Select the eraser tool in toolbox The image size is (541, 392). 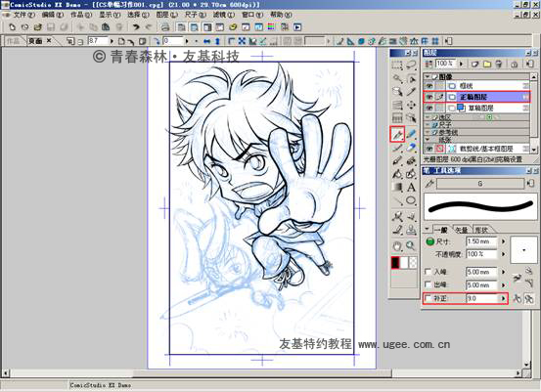[x=411, y=148]
